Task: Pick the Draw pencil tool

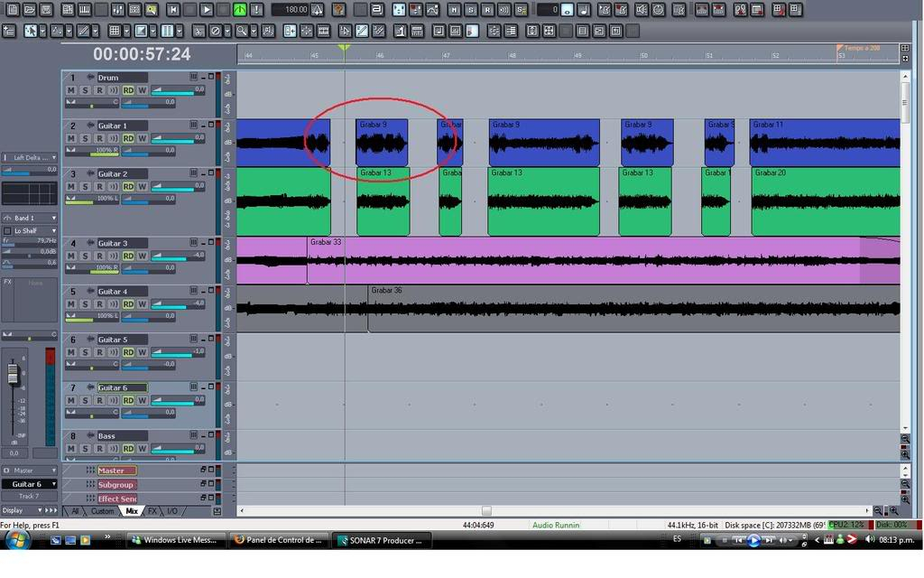Action: [x=83, y=31]
